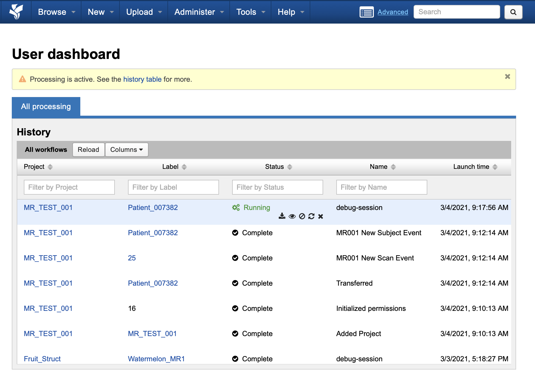
Task: Click the Filter by Status field
Action: (277, 187)
